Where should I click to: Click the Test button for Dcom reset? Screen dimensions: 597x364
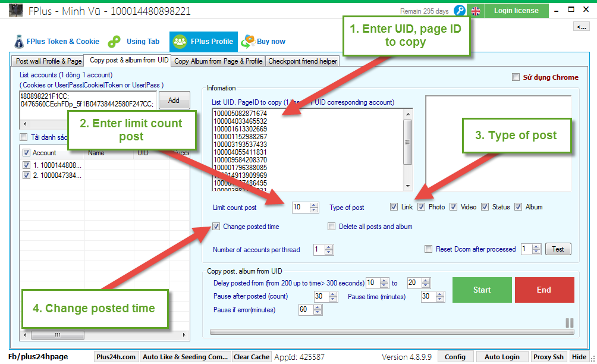click(558, 249)
